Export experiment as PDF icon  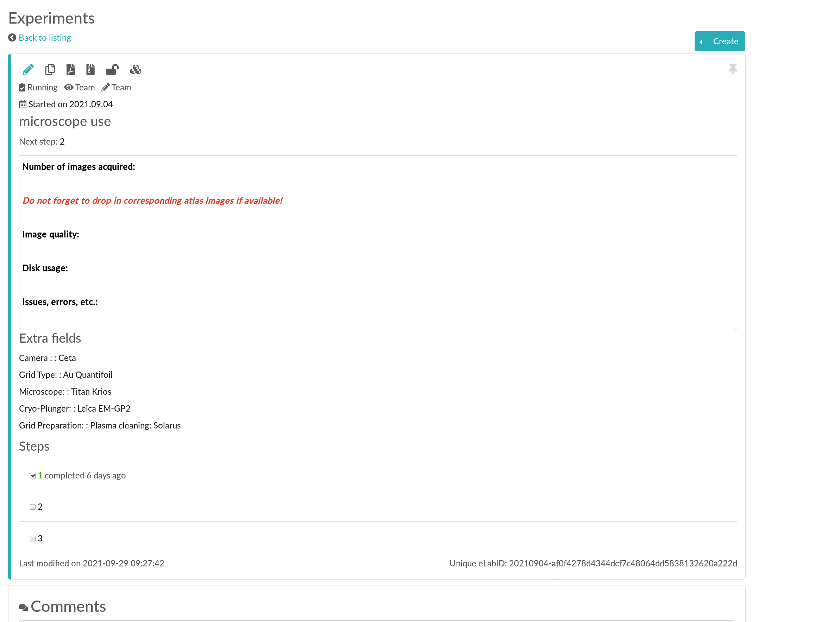point(70,70)
